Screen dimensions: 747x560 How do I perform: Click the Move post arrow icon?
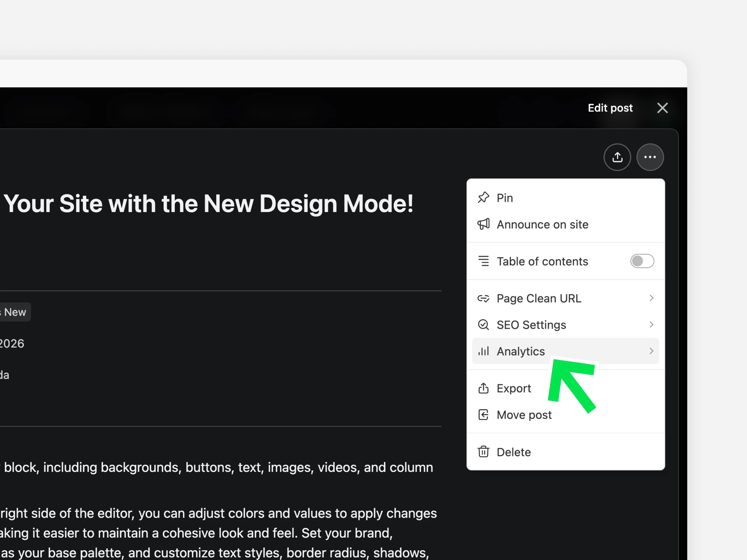[483, 414]
